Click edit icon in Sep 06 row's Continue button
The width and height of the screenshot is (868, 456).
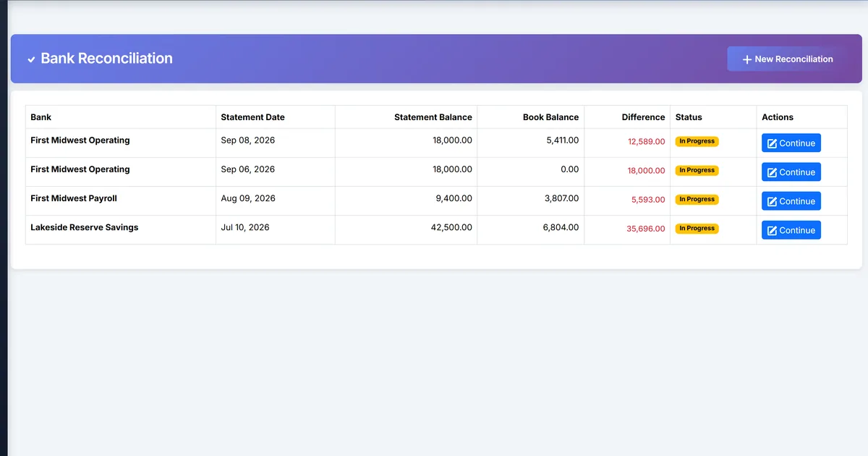[x=772, y=172]
